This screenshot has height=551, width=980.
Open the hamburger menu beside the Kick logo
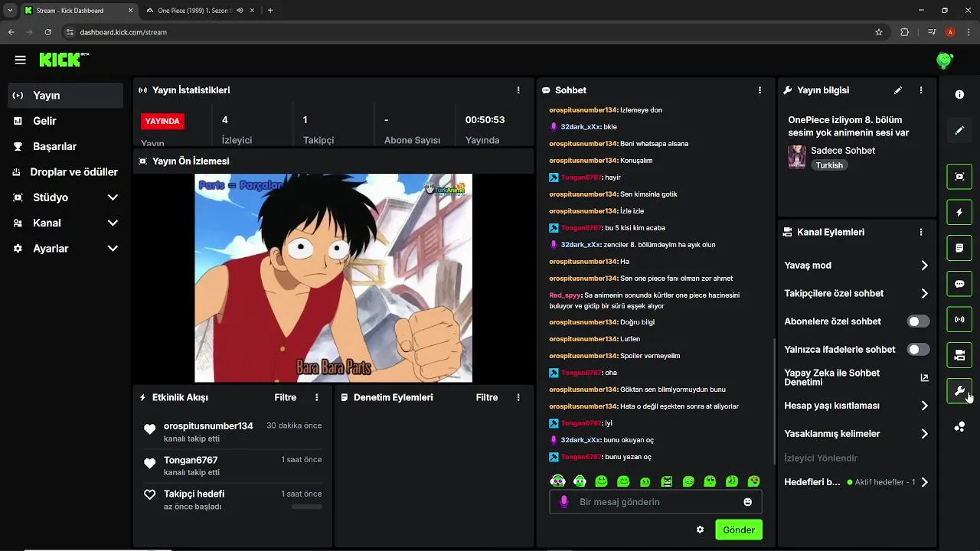coord(21,60)
